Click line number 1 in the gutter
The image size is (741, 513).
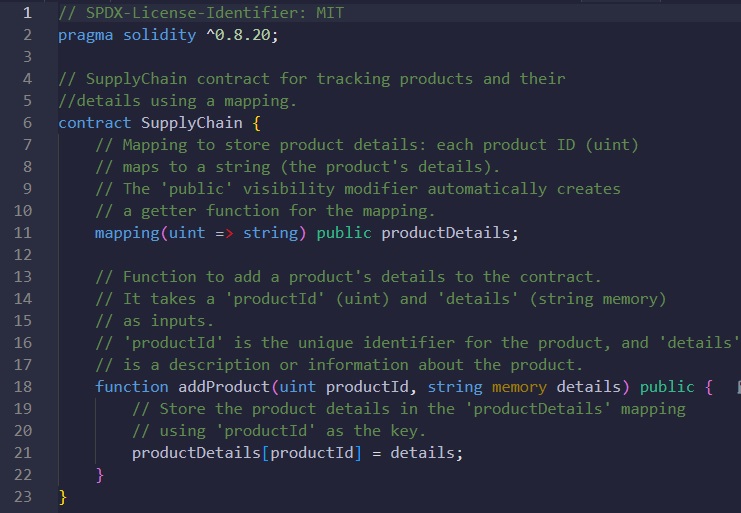[27, 13]
